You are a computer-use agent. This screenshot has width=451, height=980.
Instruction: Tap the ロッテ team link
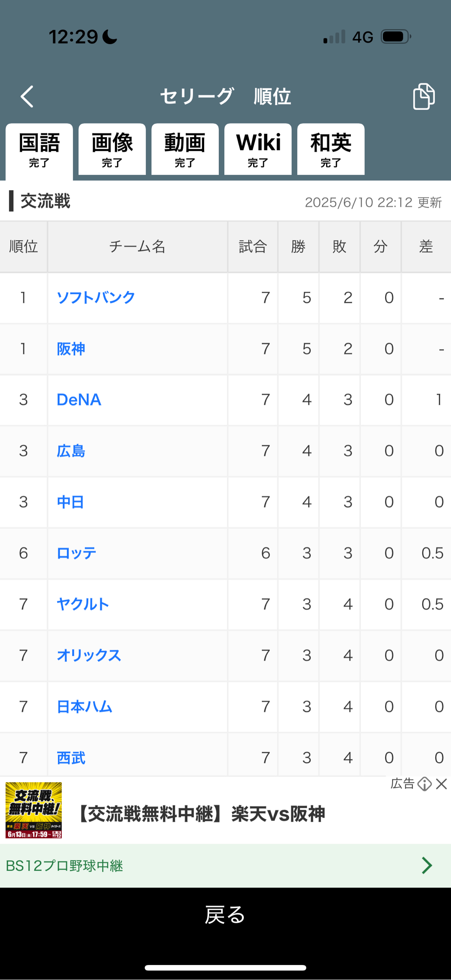point(76,553)
